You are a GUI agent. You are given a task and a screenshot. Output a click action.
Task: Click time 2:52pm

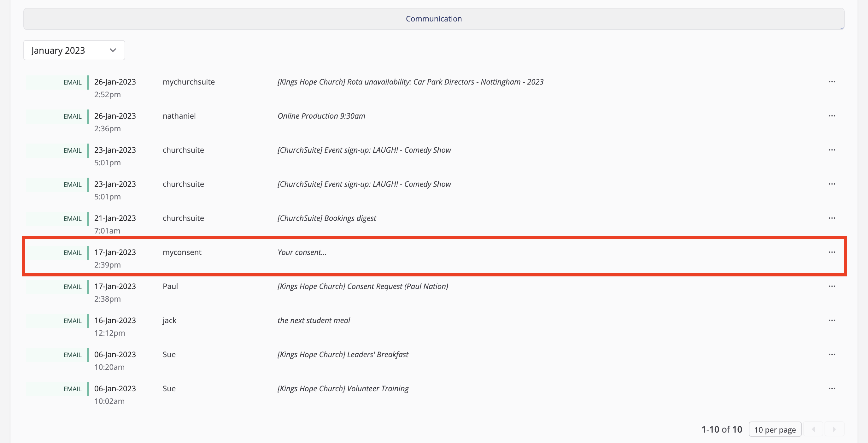pyautogui.click(x=107, y=94)
